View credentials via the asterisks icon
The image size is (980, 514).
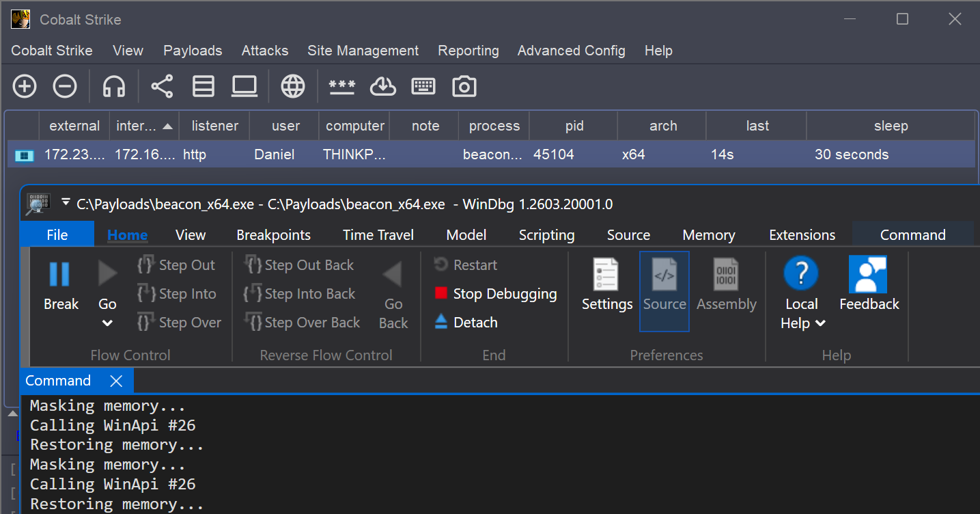[x=342, y=87]
